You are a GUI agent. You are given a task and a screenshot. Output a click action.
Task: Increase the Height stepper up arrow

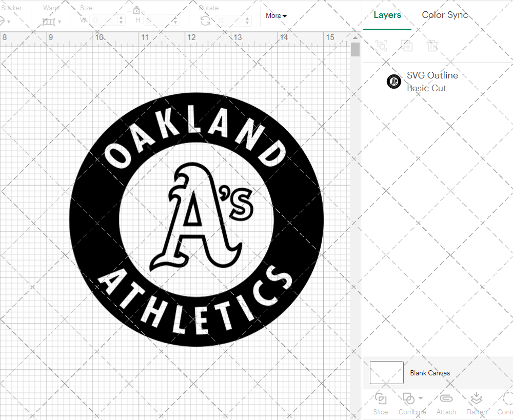[175, 17]
